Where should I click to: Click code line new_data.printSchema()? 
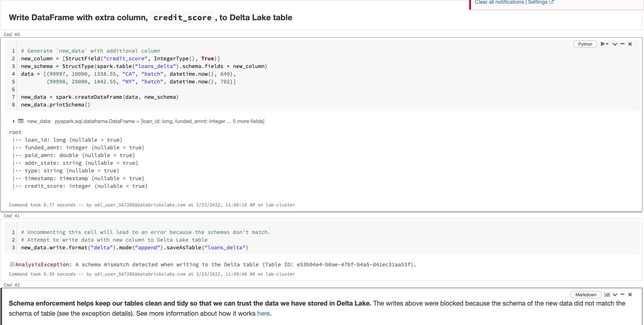(56, 105)
